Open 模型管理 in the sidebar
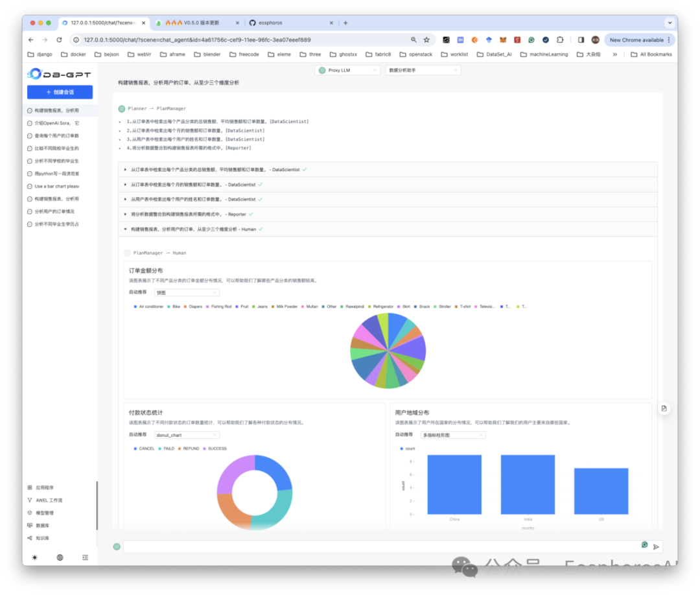Viewport: 700px width, 595px height. [41, 513]
